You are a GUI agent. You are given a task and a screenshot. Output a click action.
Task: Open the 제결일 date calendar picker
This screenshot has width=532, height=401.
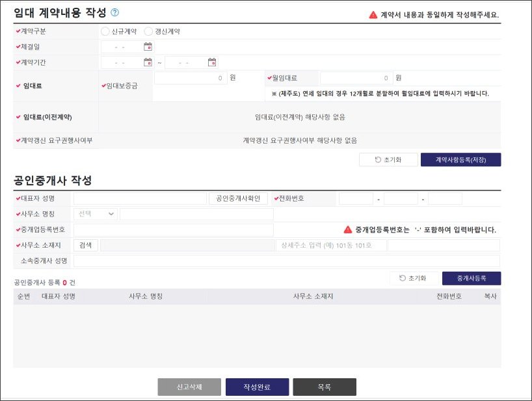[x=147, y=47]
